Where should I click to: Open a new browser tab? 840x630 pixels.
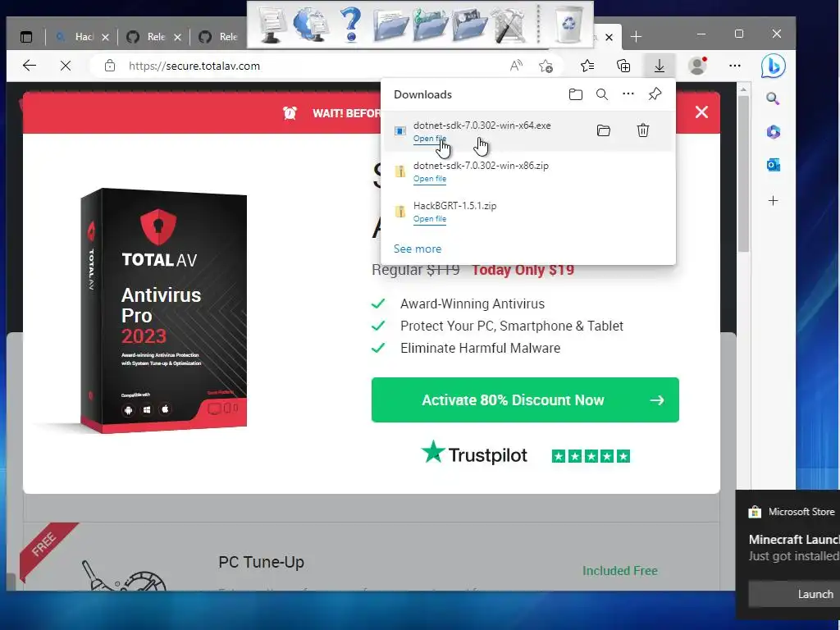coord(636,36)
